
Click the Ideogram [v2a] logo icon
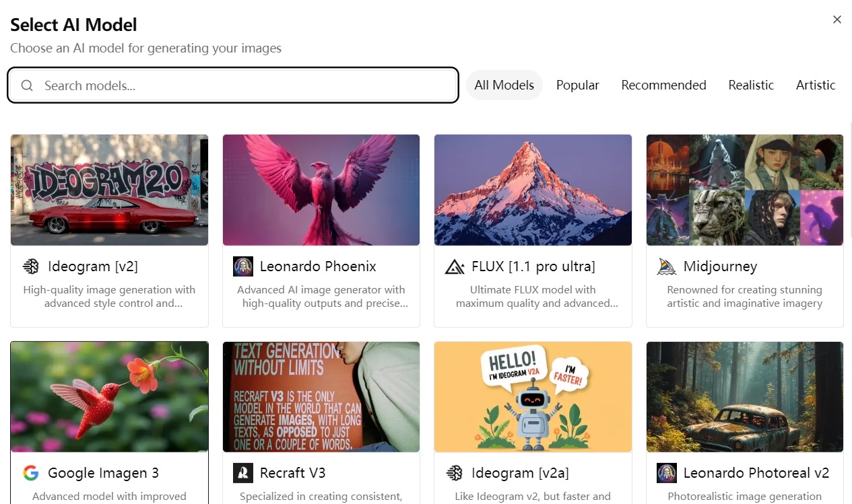point(455,473)
